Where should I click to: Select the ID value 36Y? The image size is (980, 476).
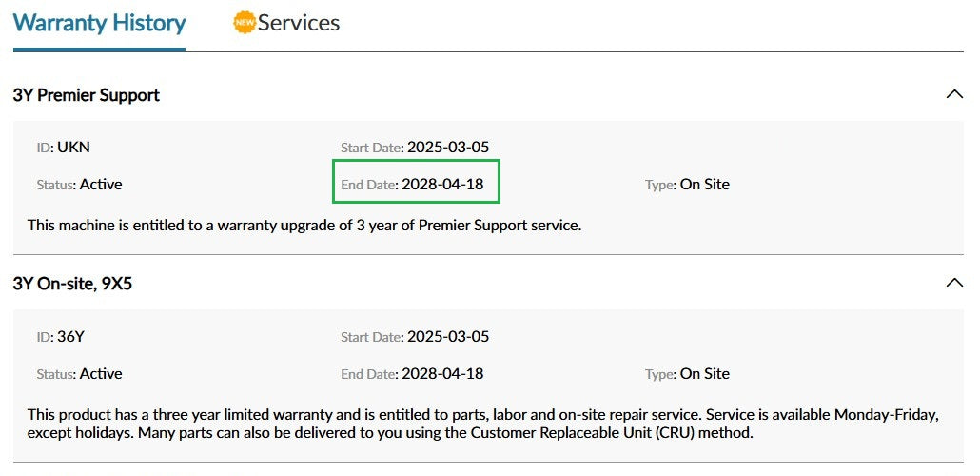point(71,337)
